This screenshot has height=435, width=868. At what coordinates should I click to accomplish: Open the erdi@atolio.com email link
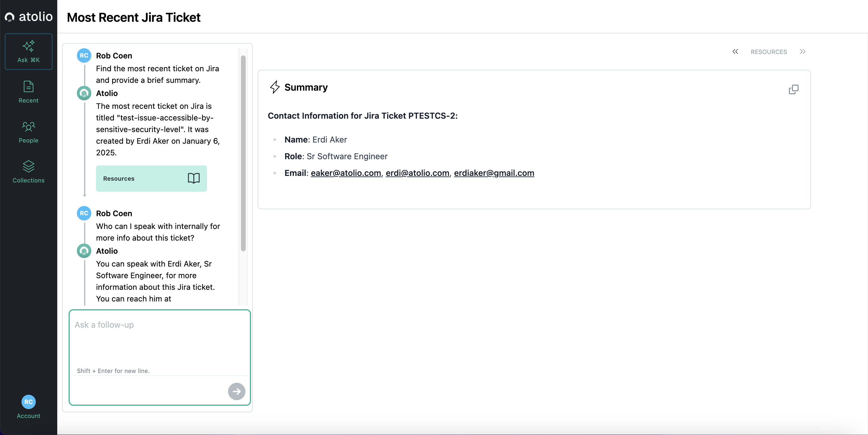pos(417,173)
